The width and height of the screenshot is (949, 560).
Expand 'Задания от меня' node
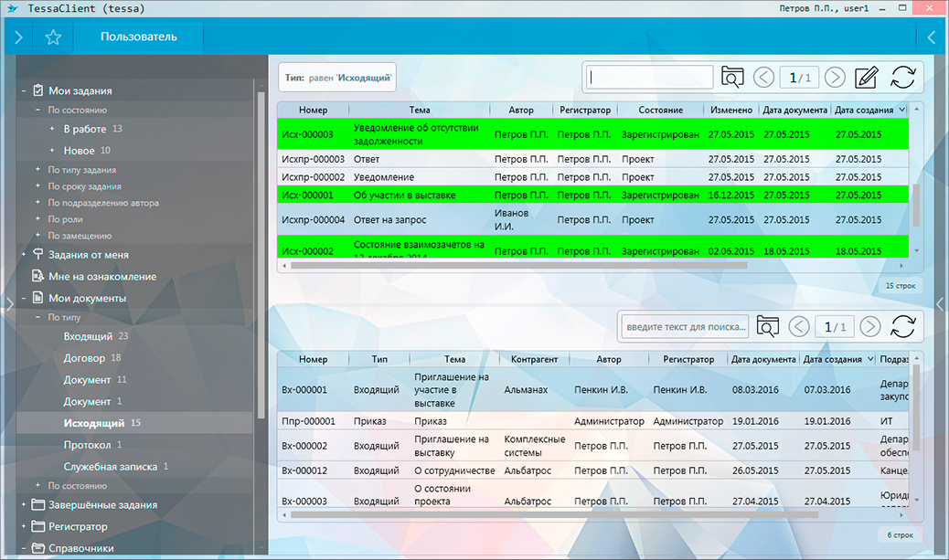tap(24, 256)
